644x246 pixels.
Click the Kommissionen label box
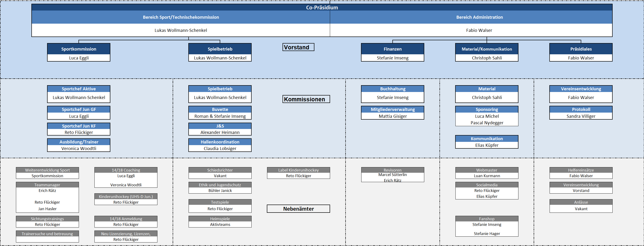tap(306, 99)
